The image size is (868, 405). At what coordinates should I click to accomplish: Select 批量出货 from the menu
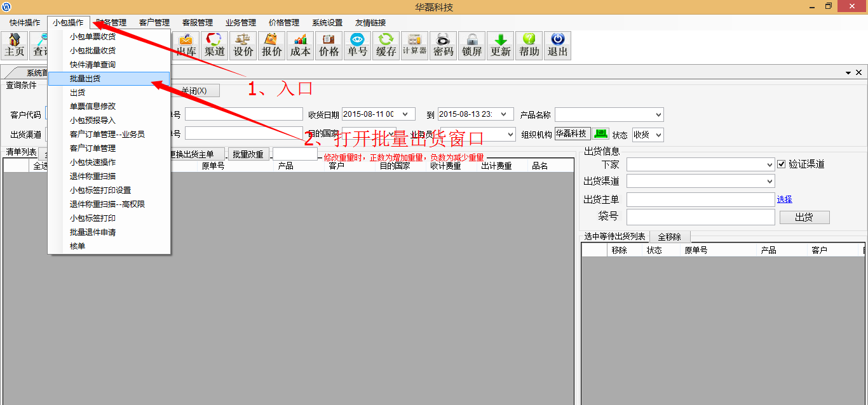click(85, 79)
